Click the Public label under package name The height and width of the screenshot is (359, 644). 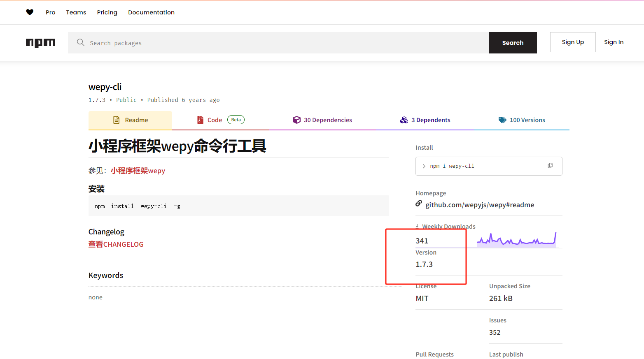[x=126, y=100]
